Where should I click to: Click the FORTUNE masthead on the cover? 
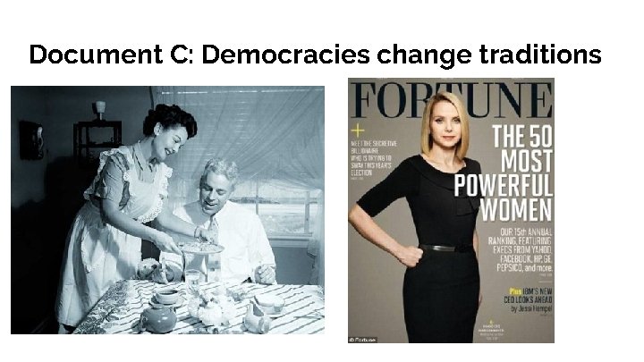click(x=451, y=100)
